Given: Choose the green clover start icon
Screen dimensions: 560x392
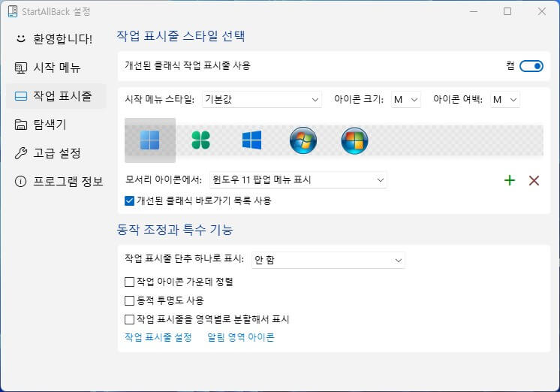Looking at the screenshot, I should tap(200, 140).
